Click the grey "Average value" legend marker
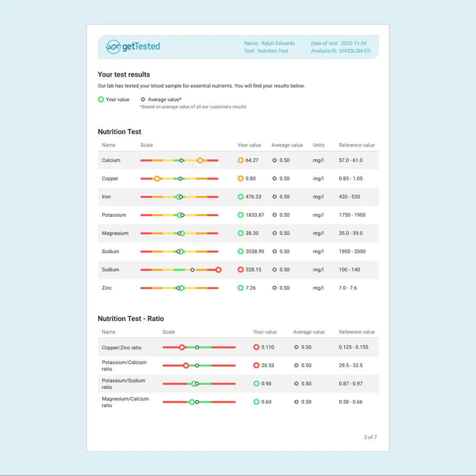Viewport: 476px width, 476px height. [x=143, y=99]
